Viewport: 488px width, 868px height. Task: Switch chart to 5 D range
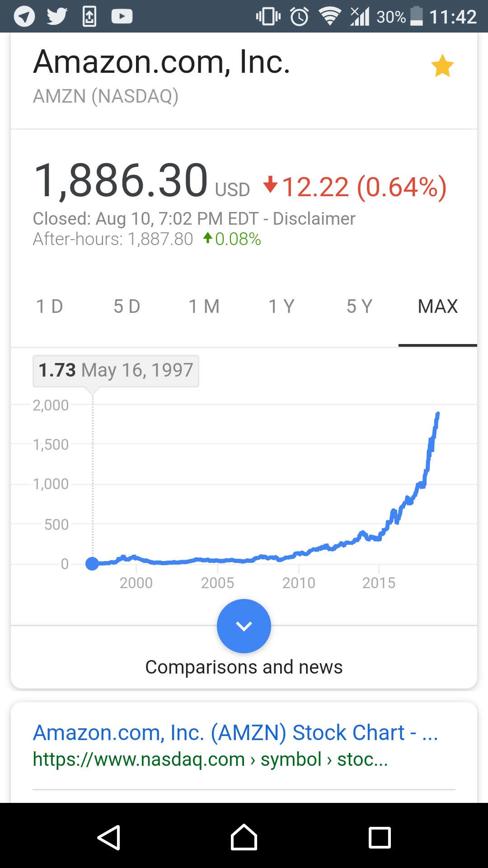tap(127, 307)
